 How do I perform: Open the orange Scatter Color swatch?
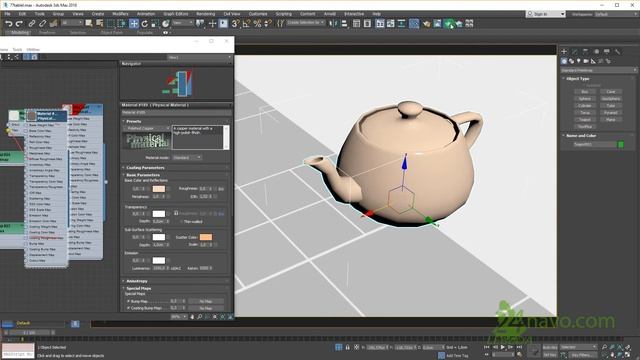pyautogui.click(x=206, y=237)
